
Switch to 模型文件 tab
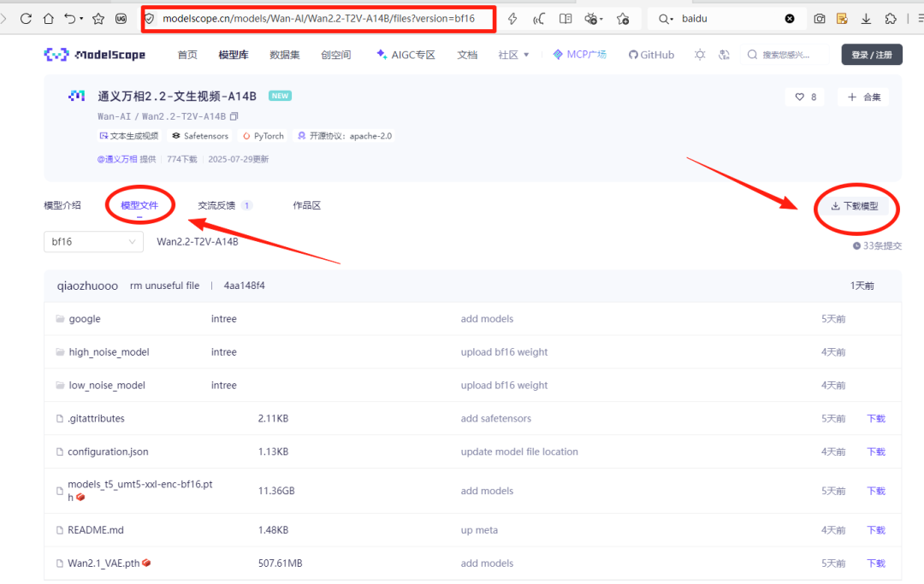pos(139,205)
